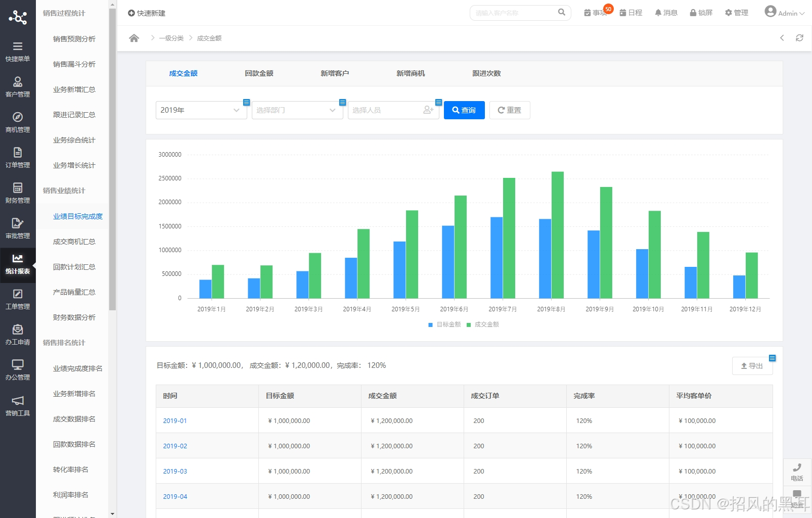812x518 pixels.
Task: Open the Admin user dropdown
Action: [785, 13]
